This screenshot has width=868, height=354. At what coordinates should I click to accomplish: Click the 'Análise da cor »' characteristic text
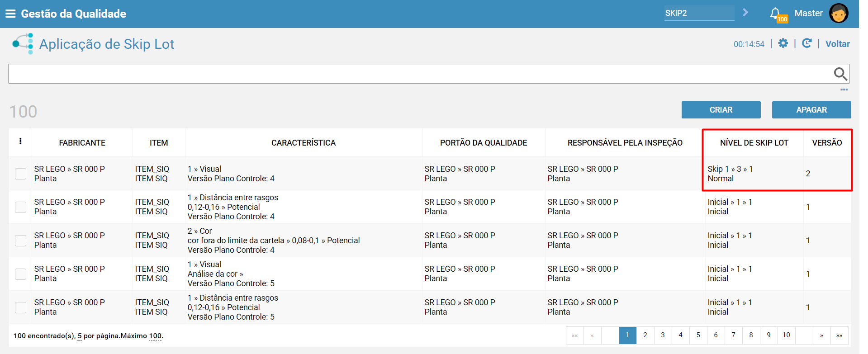click(x=215, y=274)
